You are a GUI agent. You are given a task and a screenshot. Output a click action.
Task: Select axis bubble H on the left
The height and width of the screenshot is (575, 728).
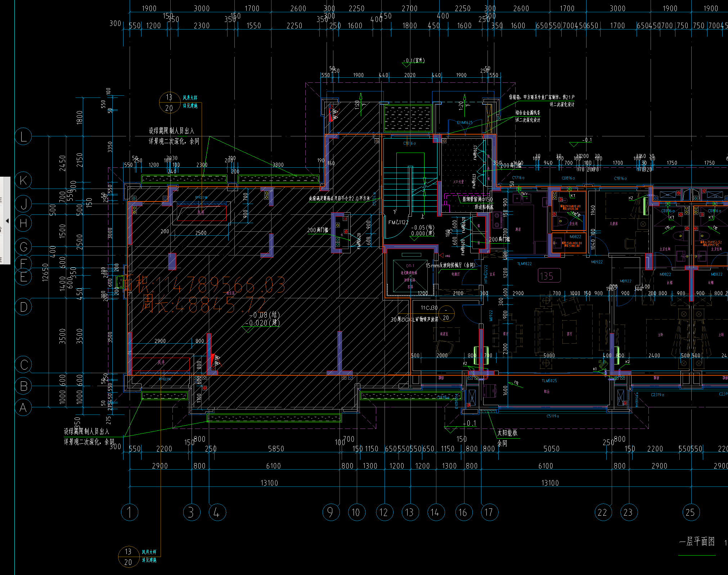coord(23,223)
